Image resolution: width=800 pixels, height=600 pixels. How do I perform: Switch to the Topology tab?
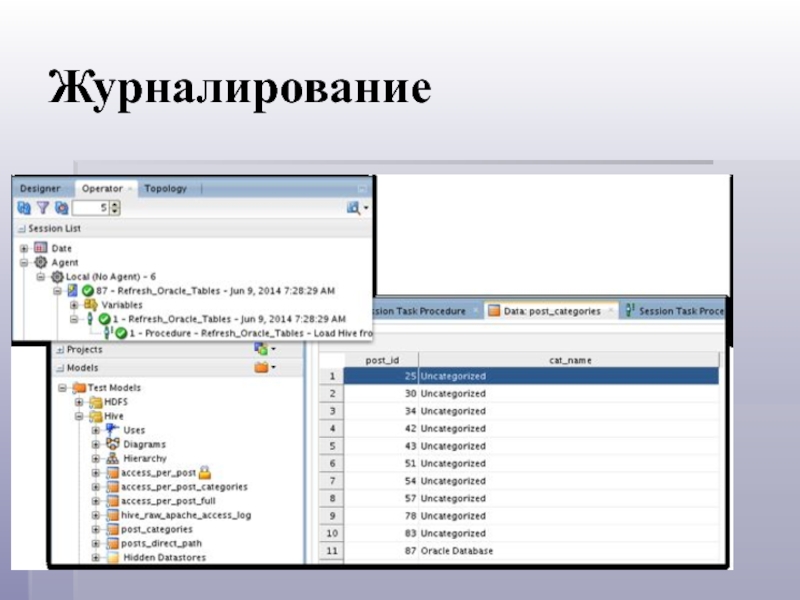click(x=165, y=188)
